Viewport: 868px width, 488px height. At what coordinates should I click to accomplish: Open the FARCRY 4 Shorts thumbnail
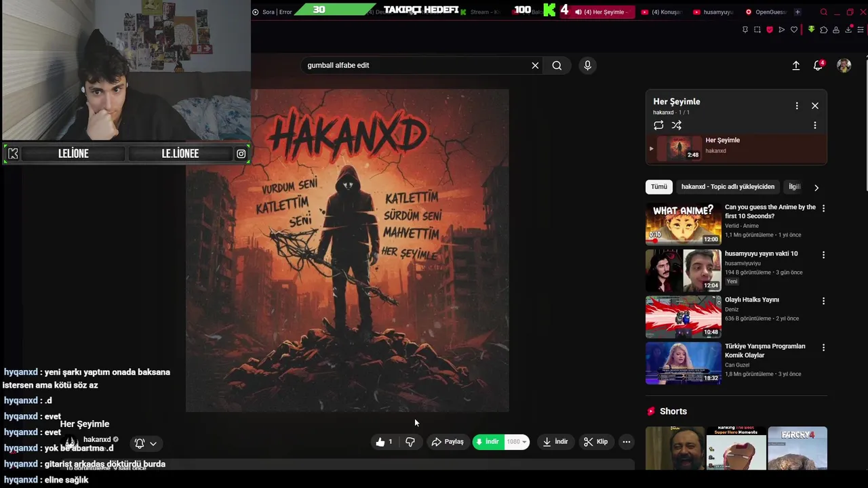click(x=797, y=448)
